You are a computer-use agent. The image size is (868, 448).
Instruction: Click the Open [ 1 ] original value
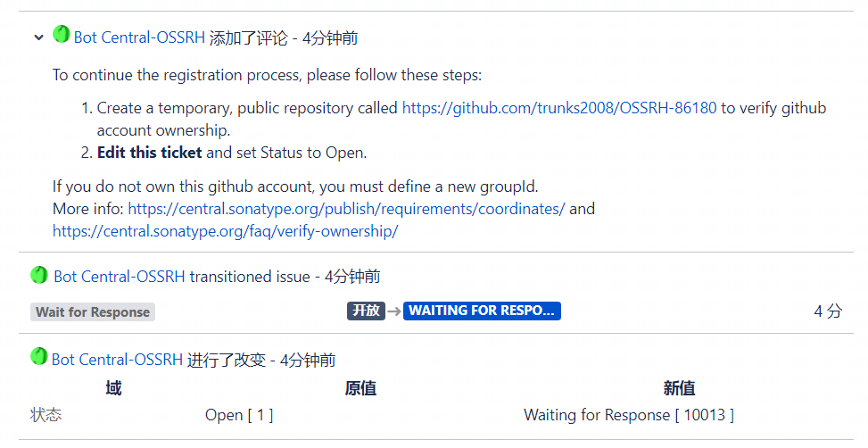tap(239, 415)
